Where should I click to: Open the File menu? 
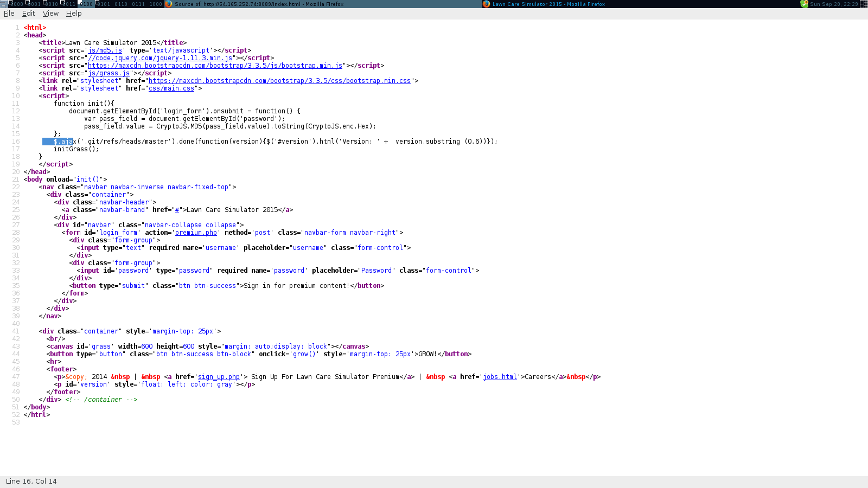tap(9, 14)
